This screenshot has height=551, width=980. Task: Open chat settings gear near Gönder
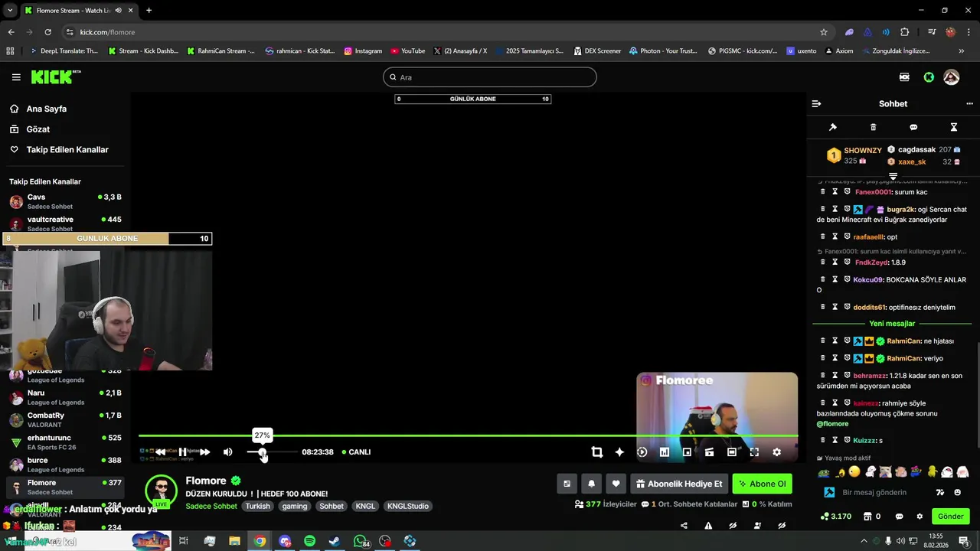[x=920, y=517]
